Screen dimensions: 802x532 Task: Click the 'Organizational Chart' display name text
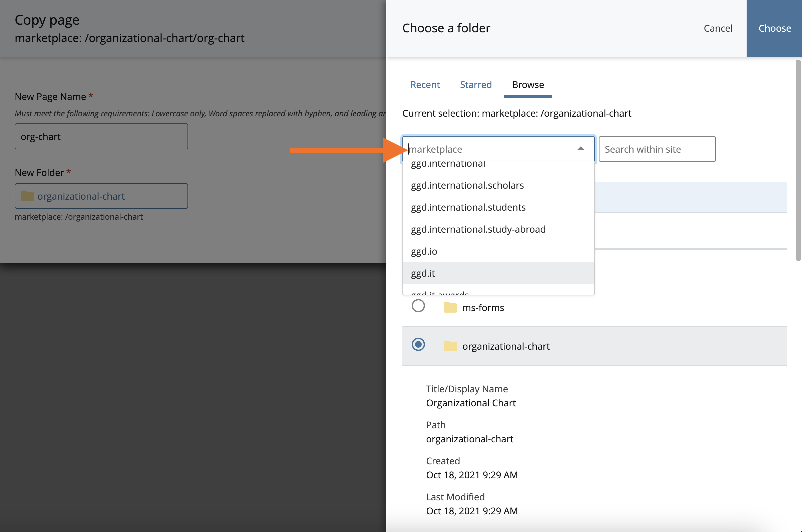(471, 403)
